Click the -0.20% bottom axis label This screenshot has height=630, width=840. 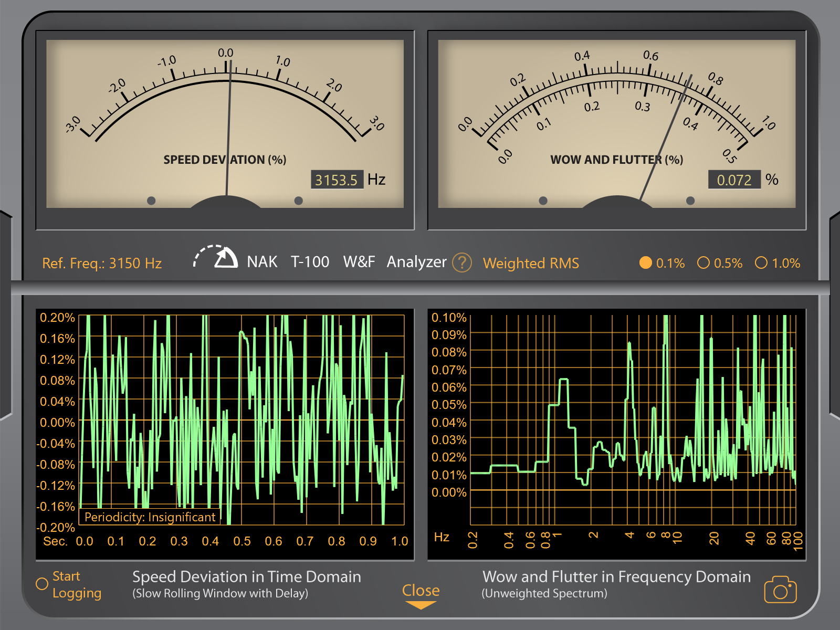(56, 527)
